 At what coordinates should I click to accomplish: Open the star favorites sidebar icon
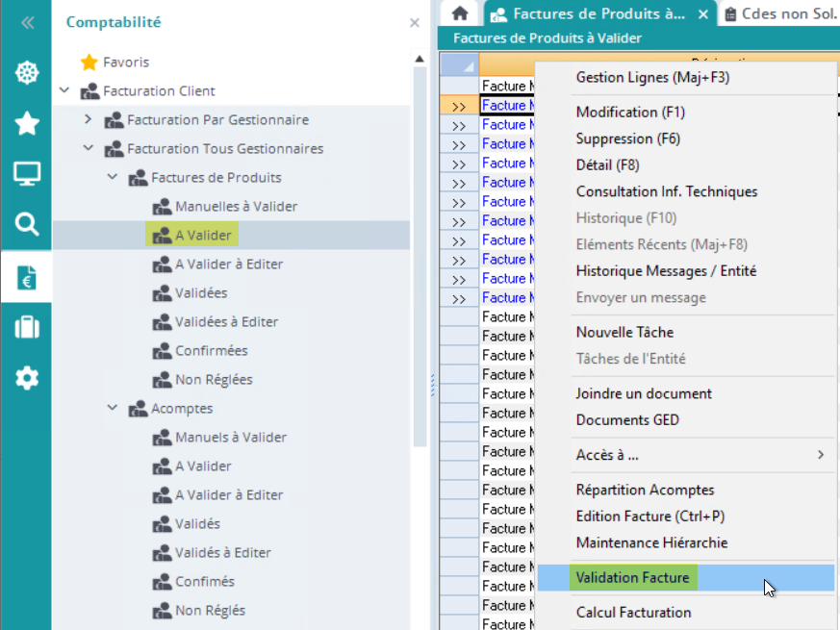26,123
